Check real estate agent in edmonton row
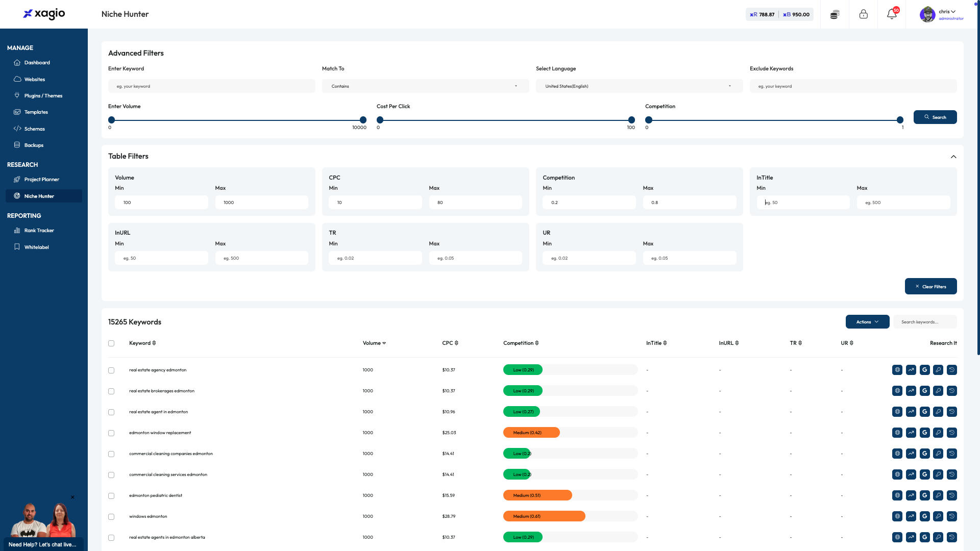Viewport: 980px width, 551px height. [x=111, y=412]
